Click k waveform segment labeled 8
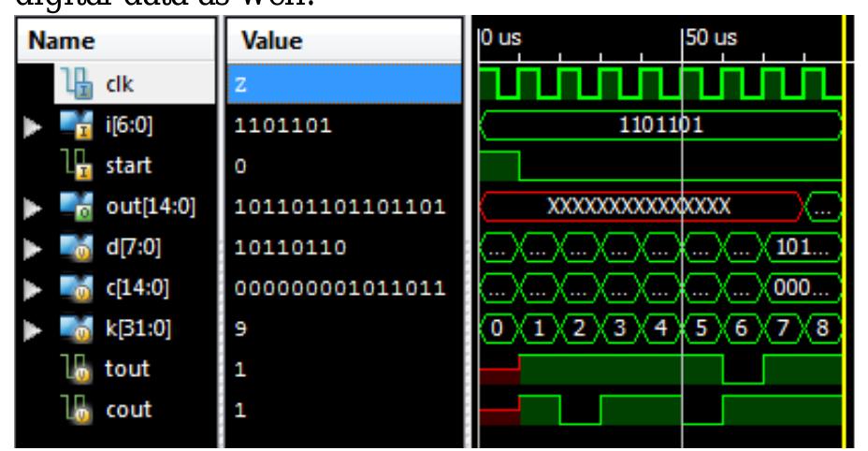This screenshot has height=451, width=868. click(824, 328)
